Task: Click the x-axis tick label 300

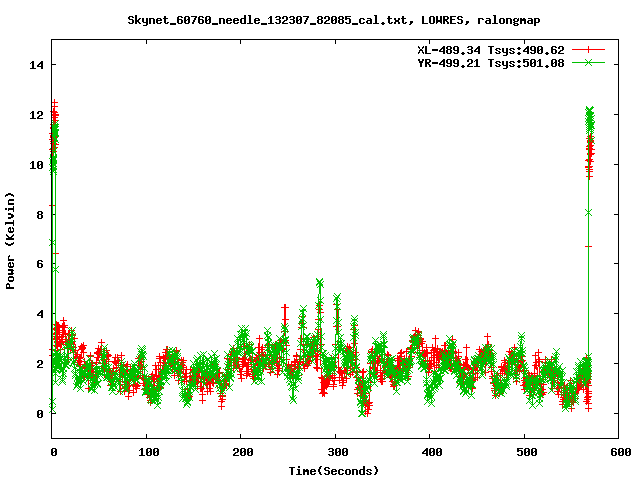Action: click(x=338, y=452)
